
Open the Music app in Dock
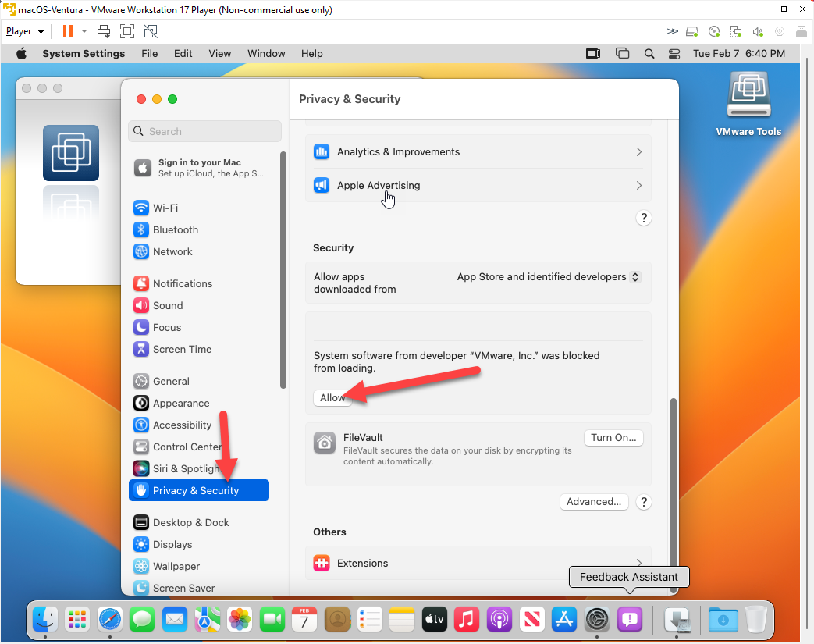click(x=466, y=620)
